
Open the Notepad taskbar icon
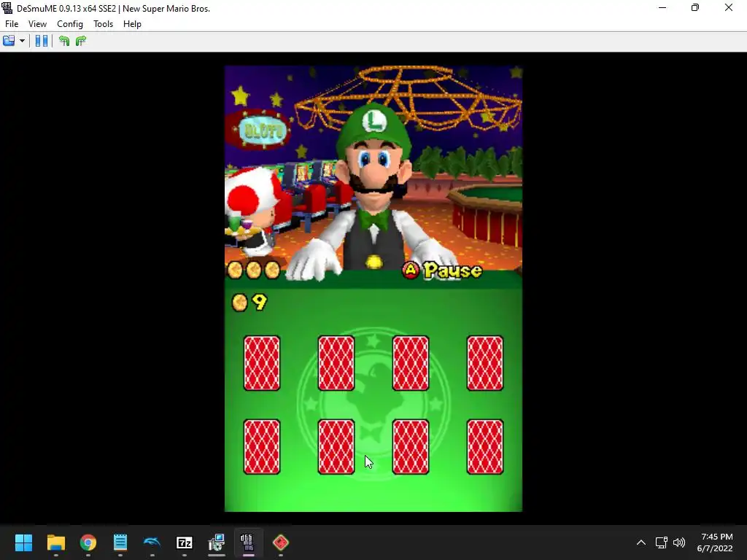[x=120, y=542]
